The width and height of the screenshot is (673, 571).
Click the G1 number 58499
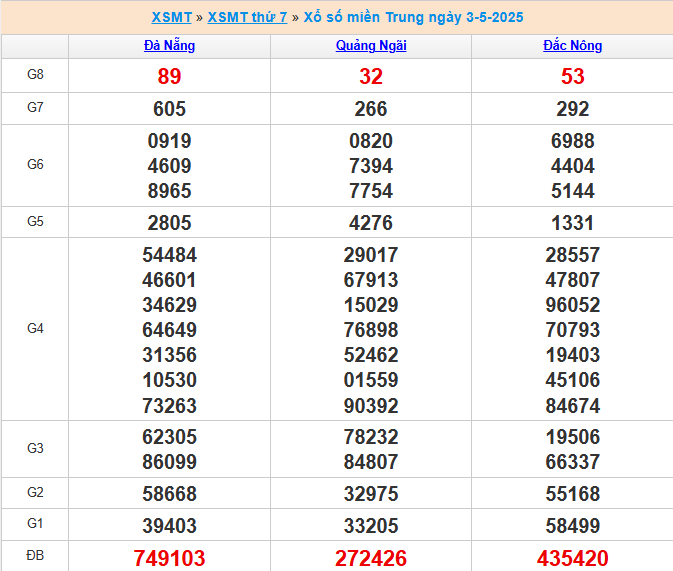573,525
